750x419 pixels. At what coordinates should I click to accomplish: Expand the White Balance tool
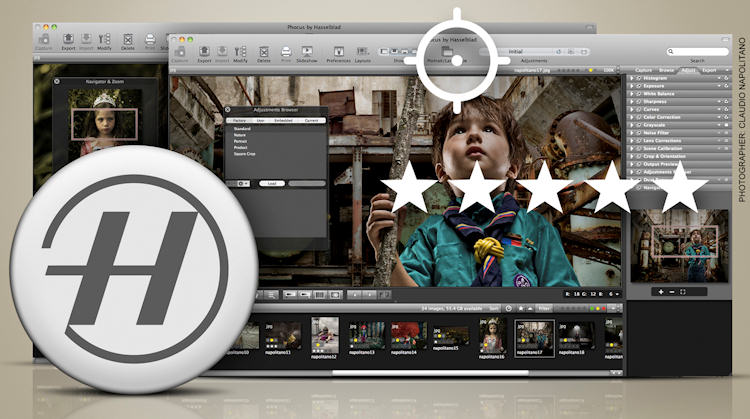pos(632,94)
